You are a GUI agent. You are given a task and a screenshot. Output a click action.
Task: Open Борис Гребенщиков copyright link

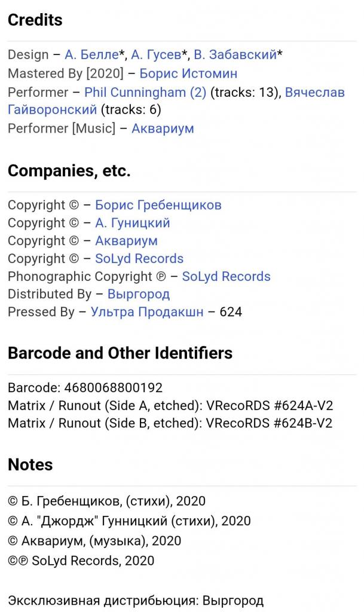click(158, 205)
